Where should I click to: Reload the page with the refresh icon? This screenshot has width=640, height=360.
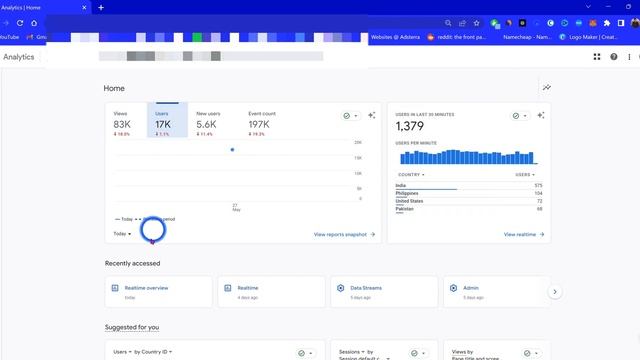pos(20,23)
